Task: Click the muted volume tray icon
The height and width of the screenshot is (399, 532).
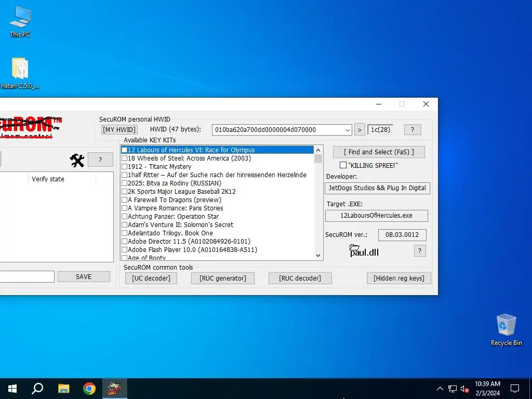Action: pyautogui.click(x=465, y=389)
